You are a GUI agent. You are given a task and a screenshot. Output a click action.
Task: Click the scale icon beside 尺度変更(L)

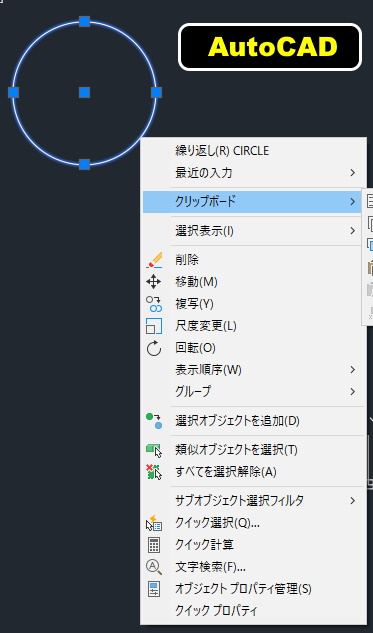pos(154,326)
